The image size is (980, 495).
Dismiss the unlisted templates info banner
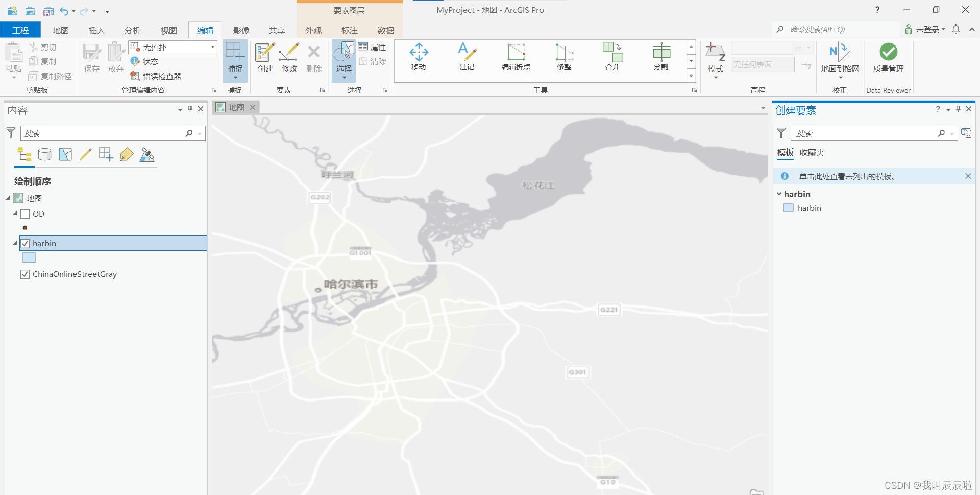tap(968, 176)
